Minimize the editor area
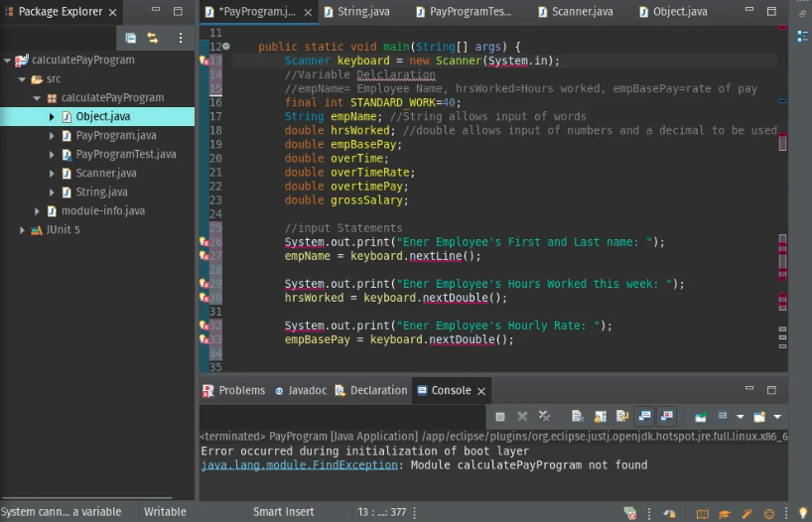 [x=748, y=10]
